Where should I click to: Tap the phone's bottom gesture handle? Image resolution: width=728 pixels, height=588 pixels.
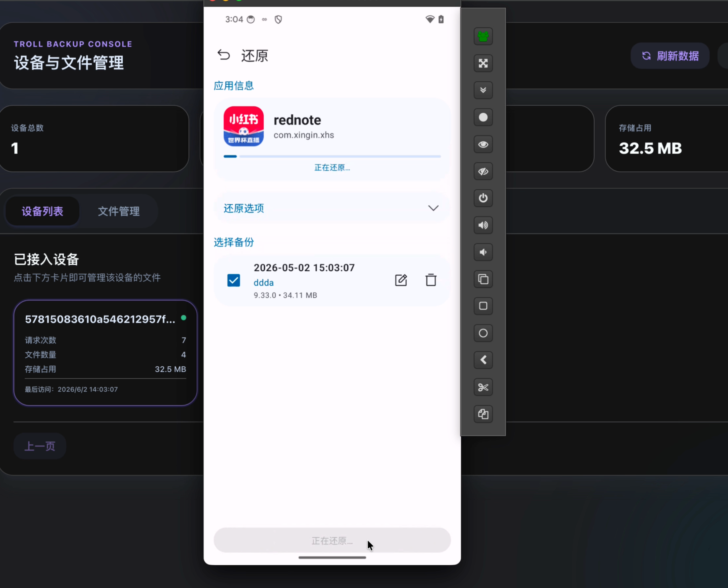332,557
